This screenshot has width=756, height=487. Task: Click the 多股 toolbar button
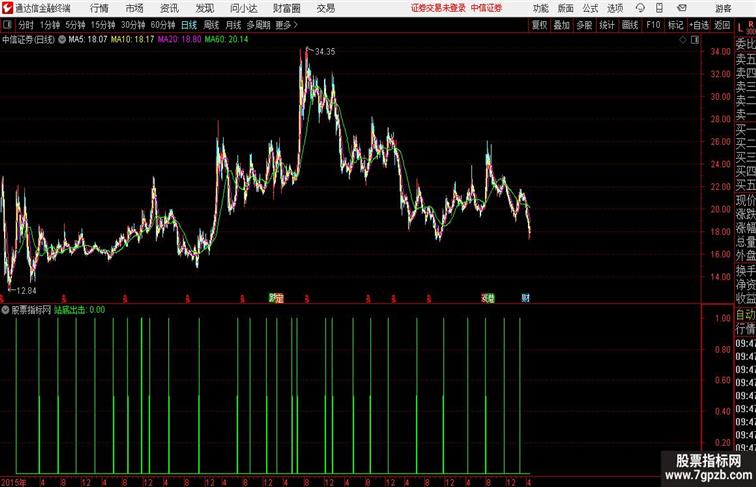click(x=584, y=25)
